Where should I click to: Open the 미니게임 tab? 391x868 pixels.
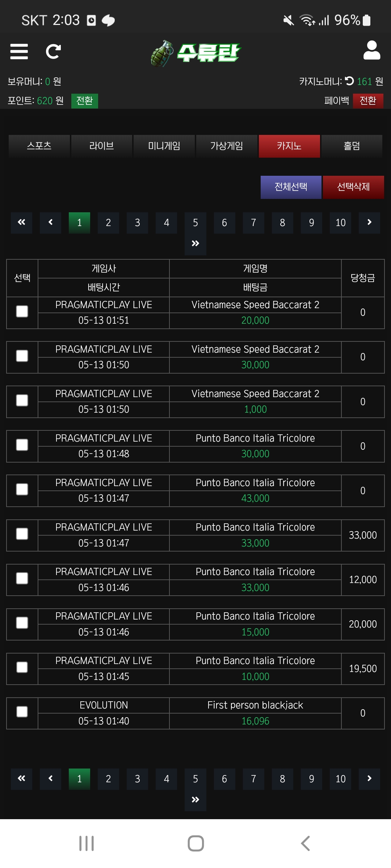tap(164, 146)
